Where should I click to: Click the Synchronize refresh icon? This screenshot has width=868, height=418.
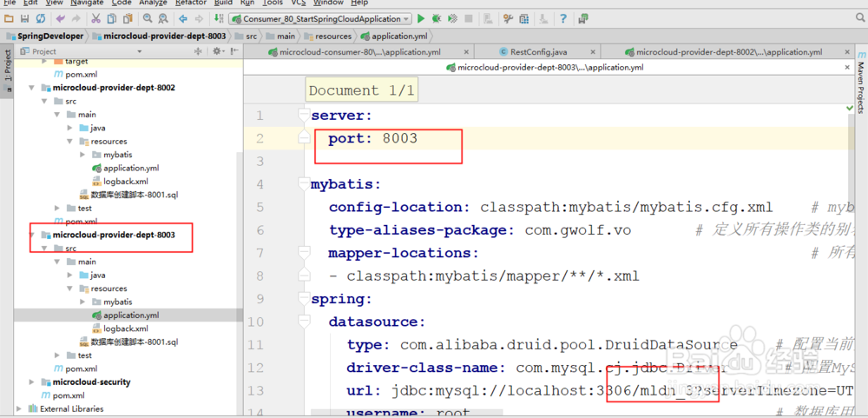pos(41,19)
